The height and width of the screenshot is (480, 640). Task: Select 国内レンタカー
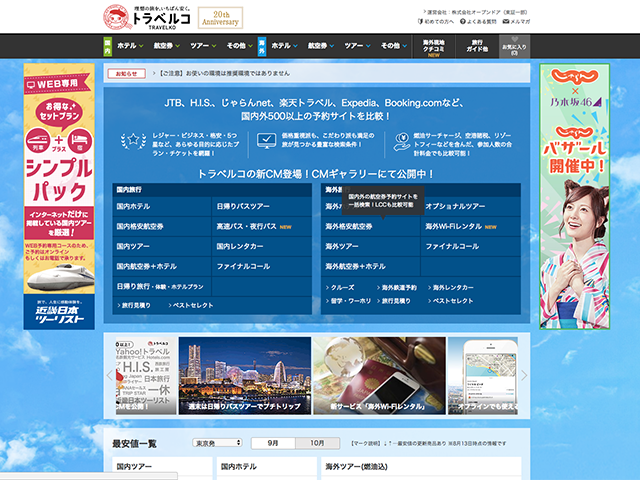click(x=262, y=247)
